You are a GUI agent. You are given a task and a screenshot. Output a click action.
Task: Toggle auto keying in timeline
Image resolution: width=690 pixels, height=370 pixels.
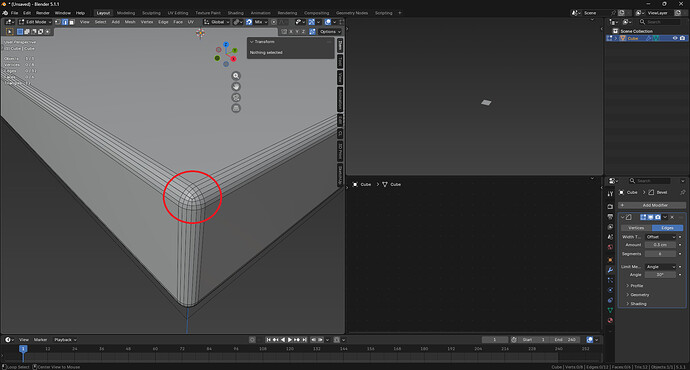point(252,340)
